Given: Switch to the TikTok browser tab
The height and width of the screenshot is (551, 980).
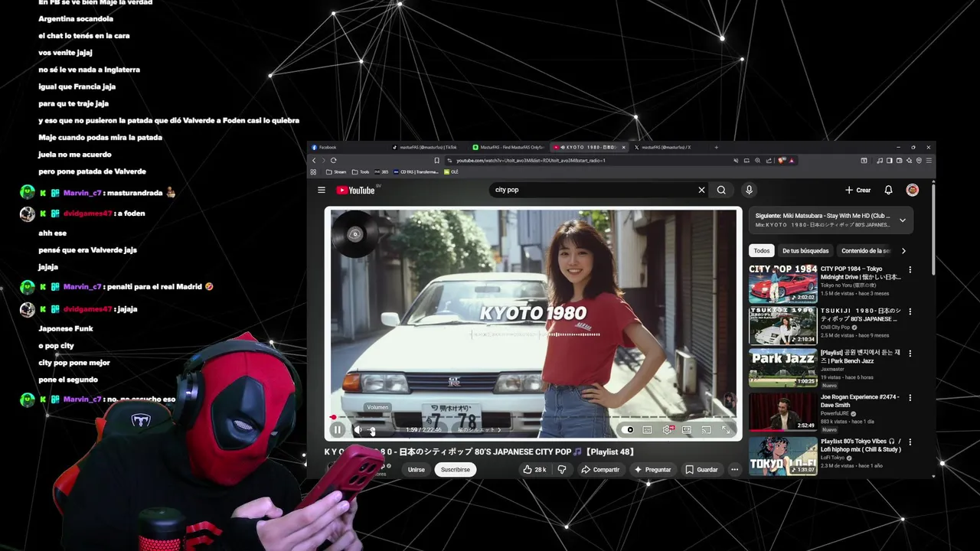Looking at the screenshot, I should pos(429,147).
